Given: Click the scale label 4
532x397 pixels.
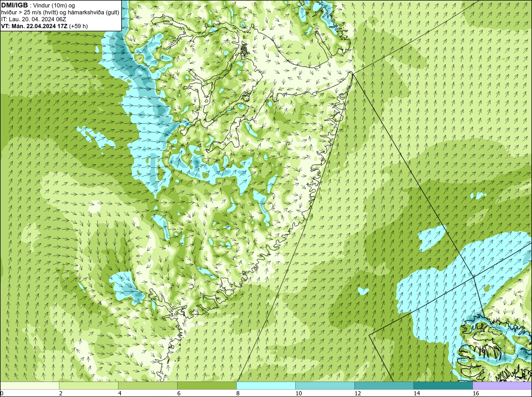Looking at the screenshot, I should [120, 393].
